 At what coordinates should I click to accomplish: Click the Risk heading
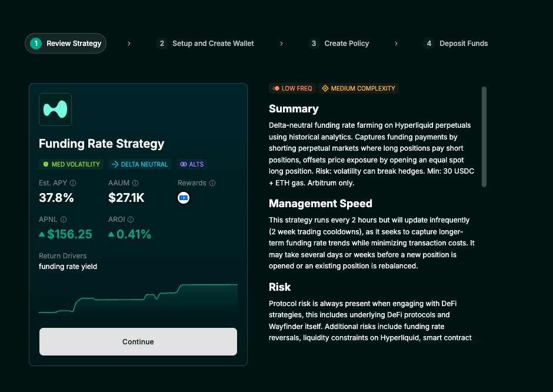tap(279, 287)
